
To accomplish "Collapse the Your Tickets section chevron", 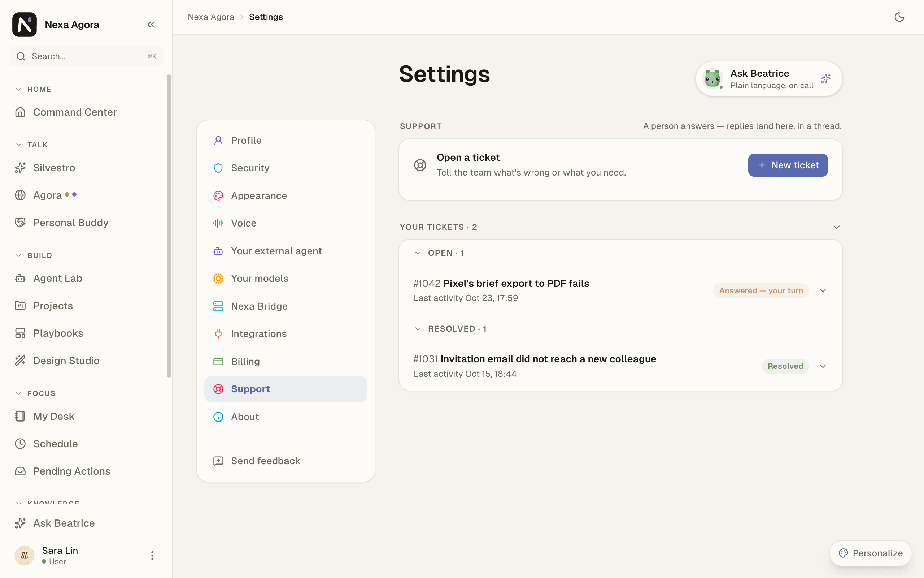I will [837, 227].
